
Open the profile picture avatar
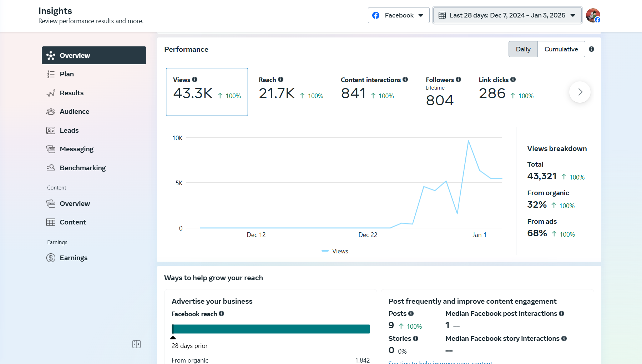(x=593, y=15)
